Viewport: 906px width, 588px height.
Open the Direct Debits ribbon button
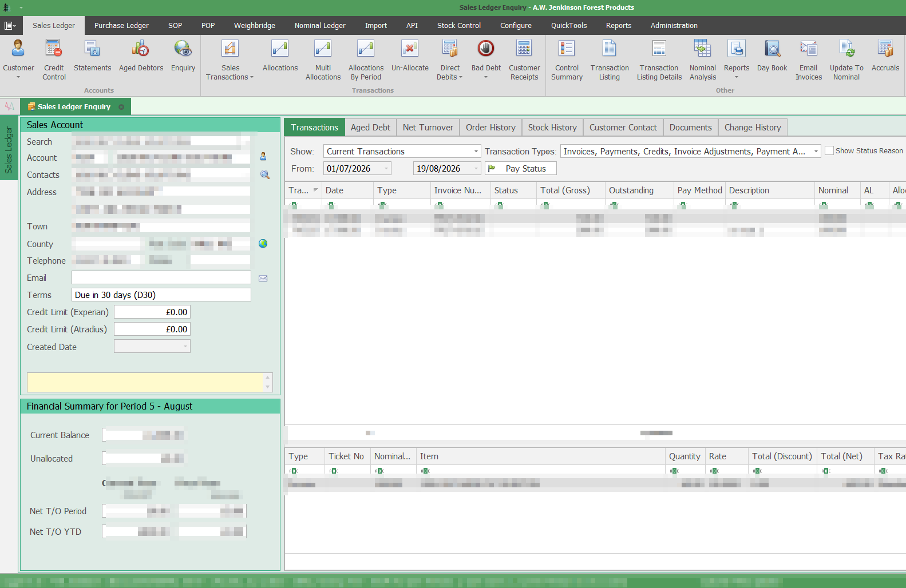(450, 59)
